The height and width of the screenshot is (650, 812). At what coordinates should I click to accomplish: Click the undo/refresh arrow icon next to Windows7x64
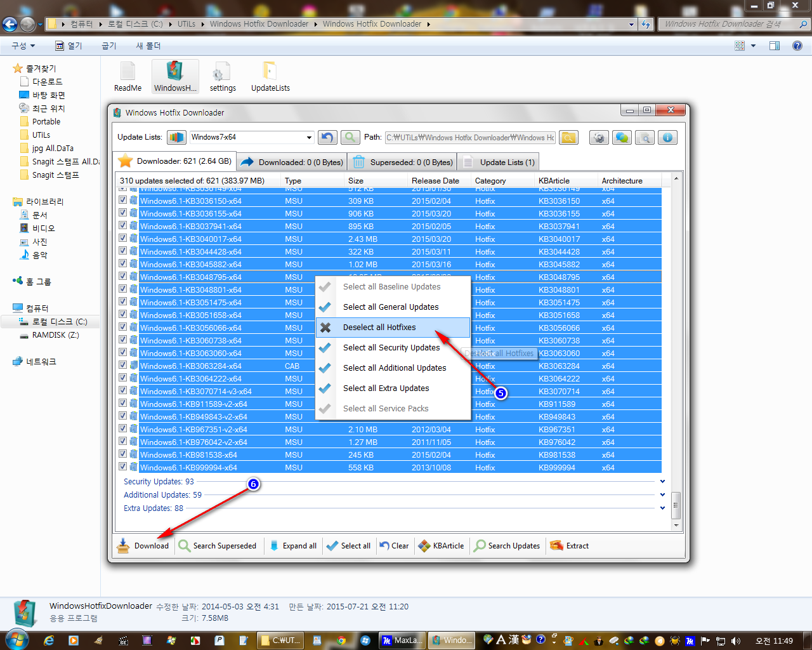327,137
